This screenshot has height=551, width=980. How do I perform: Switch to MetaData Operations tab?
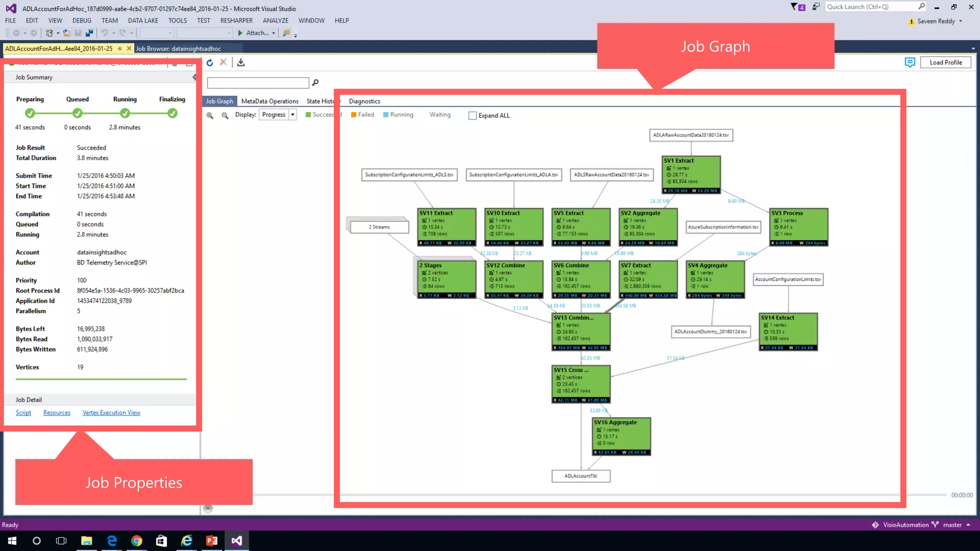click(269, 101)
